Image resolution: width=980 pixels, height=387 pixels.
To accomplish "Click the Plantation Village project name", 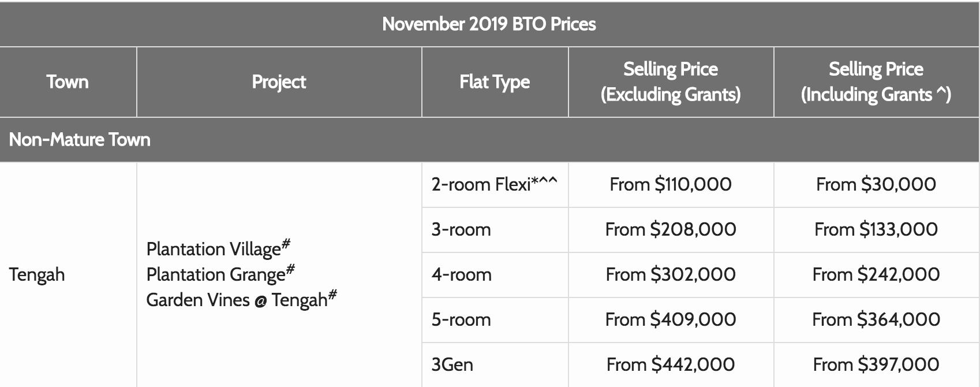I will click(218, 248).
